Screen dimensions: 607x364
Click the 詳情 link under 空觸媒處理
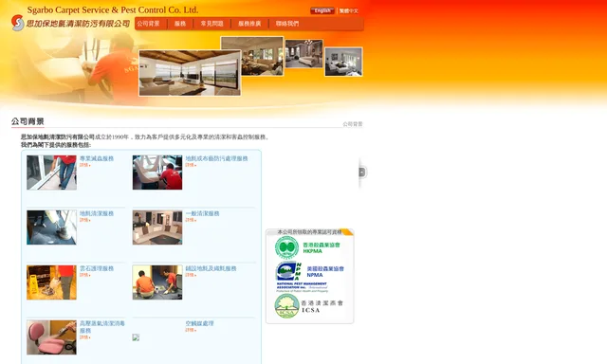coord(191,330)
